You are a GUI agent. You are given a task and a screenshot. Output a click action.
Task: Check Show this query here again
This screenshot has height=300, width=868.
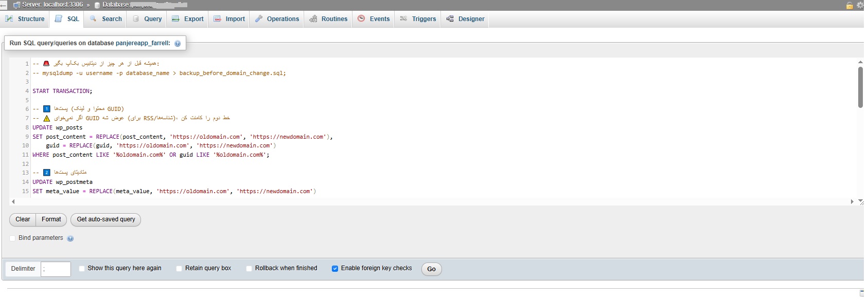[x=82, y=269]
